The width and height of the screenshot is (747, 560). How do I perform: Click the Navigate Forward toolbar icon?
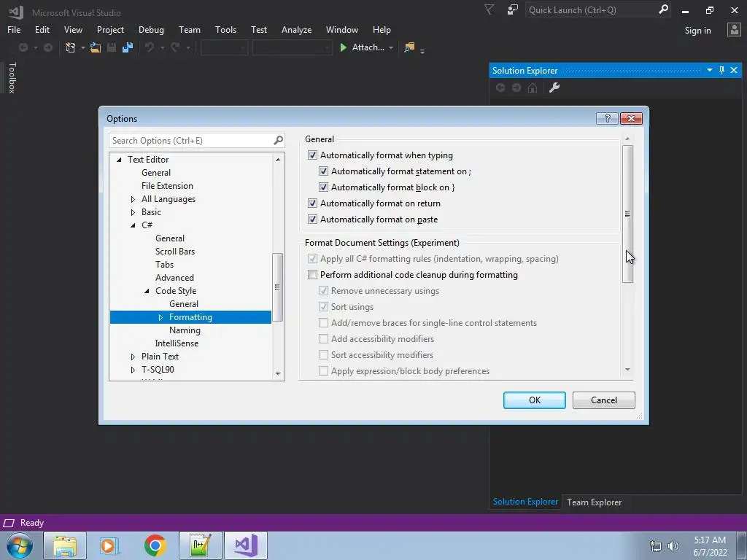47,47
